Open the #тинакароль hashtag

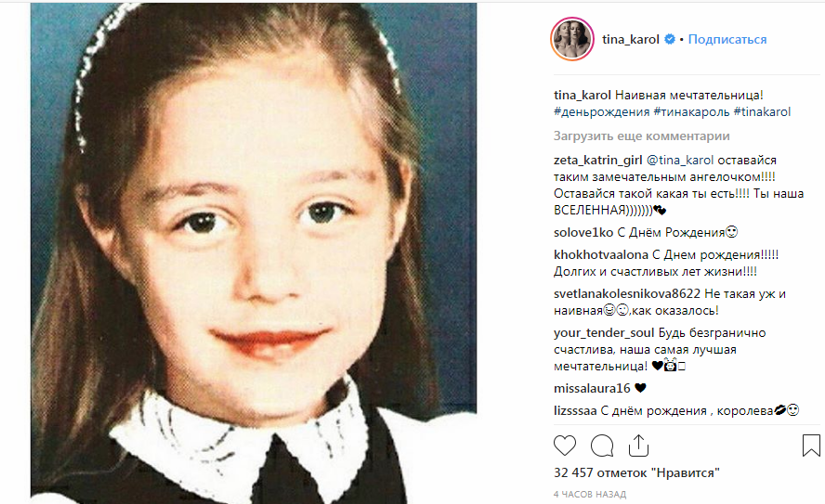[x=691, y=112]
